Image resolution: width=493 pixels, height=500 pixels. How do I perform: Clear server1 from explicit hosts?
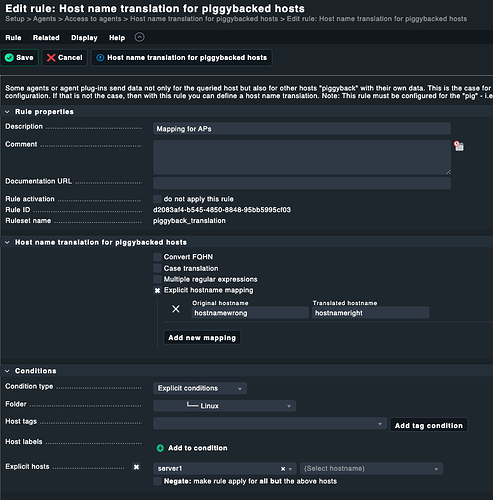(283, 469)
